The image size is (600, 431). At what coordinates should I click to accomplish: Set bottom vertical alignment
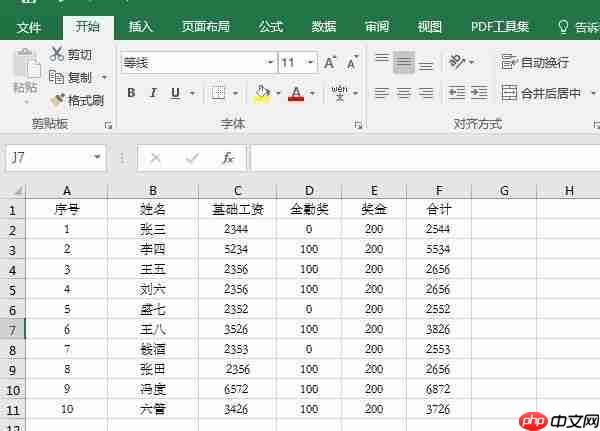point(426,66)
